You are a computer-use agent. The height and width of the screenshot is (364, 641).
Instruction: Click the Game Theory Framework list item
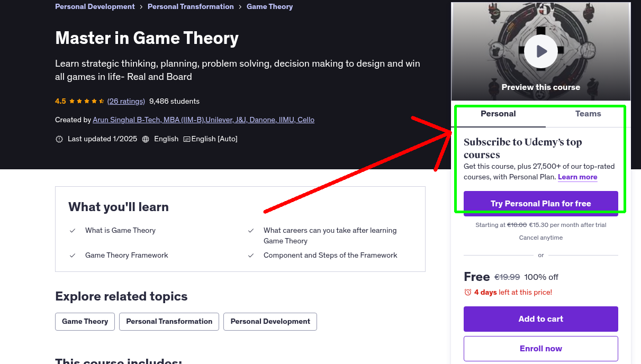(127, 256)
